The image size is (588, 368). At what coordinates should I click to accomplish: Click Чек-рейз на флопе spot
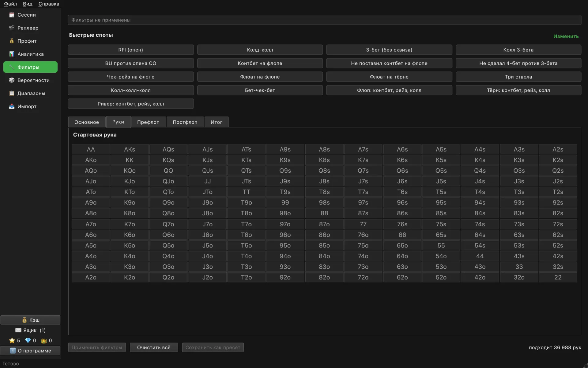(x=131, y=77)
